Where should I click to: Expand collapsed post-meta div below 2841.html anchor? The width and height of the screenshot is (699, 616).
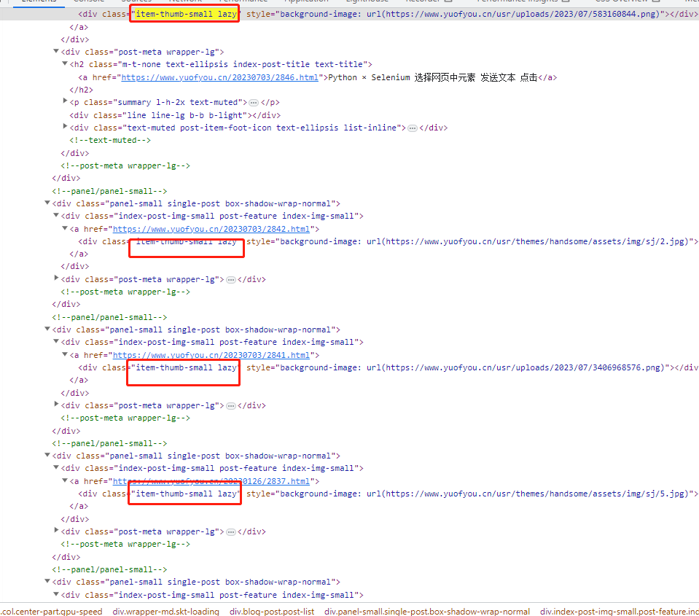click(56, 405)
